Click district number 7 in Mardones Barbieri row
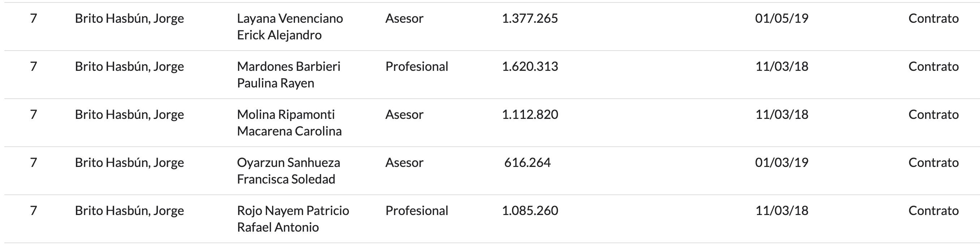 tap(34, 66)
